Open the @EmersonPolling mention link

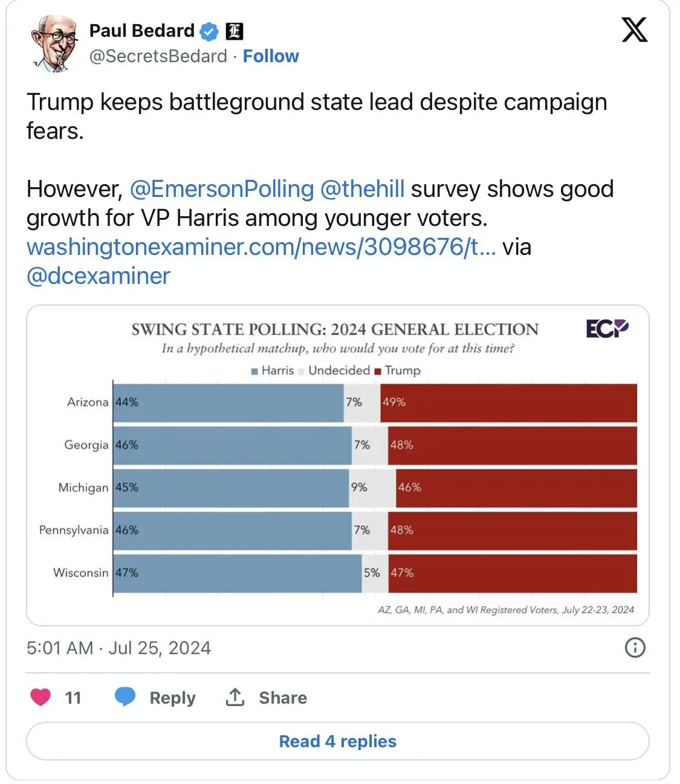pos(222,189)
